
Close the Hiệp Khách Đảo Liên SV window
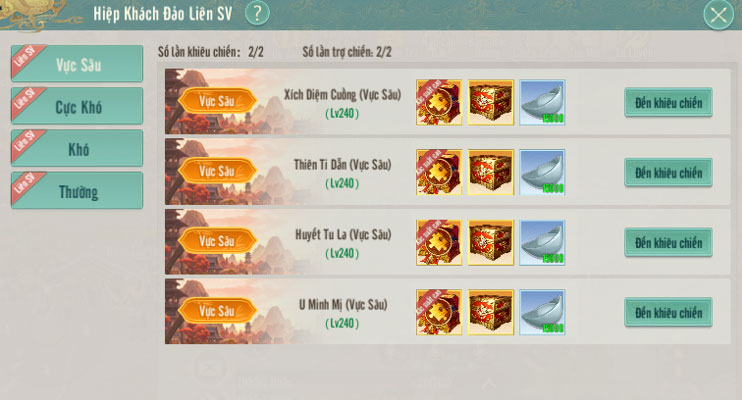718,15
